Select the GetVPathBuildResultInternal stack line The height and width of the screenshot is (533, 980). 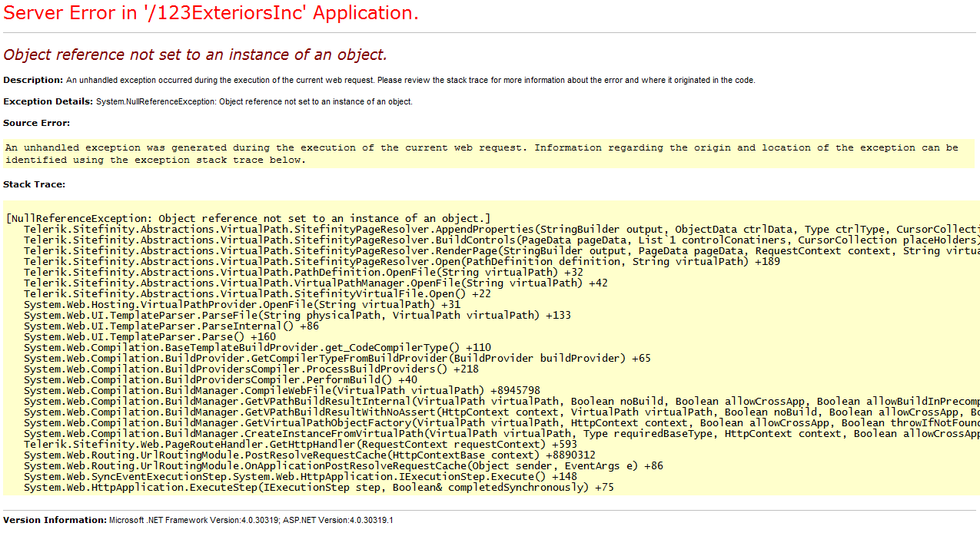click(502, 401)
